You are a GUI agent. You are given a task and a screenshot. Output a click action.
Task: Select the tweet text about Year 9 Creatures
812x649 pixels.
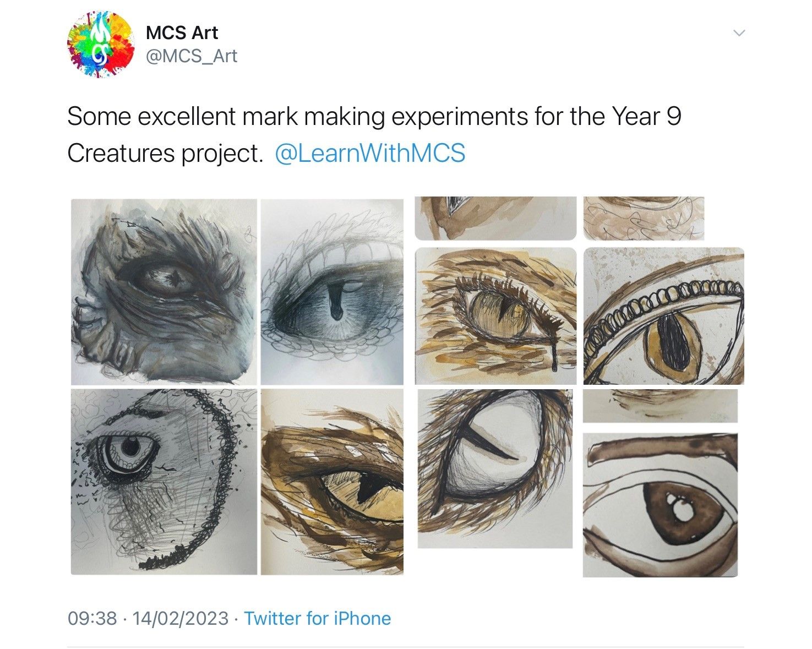374,135
